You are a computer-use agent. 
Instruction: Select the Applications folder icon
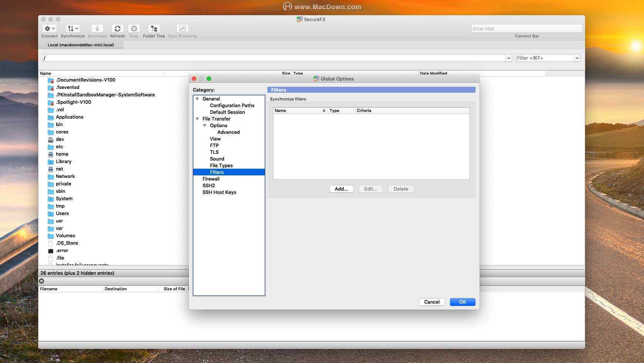pyautogui.click(x=51, y=117)
